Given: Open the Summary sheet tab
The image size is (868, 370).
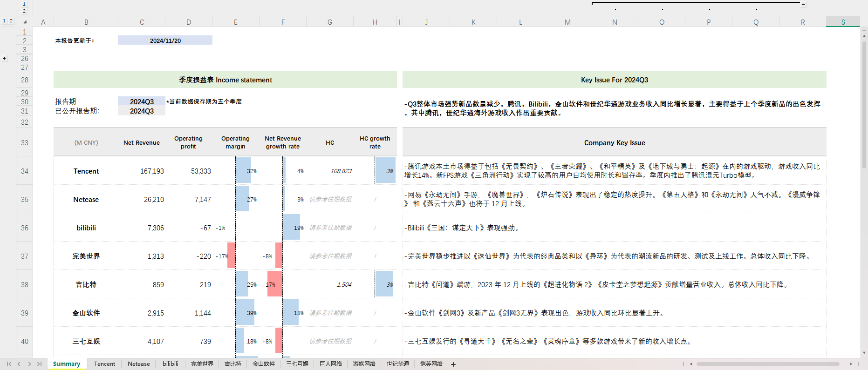Looking at the screenshot, I should click(67, 364).
